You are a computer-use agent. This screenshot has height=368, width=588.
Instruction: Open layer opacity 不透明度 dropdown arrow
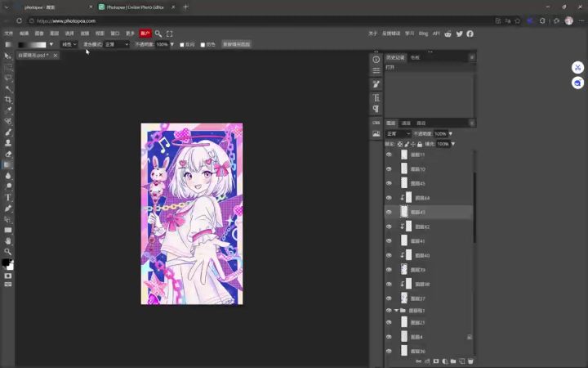pyautogui.click(x=450, y=133)
